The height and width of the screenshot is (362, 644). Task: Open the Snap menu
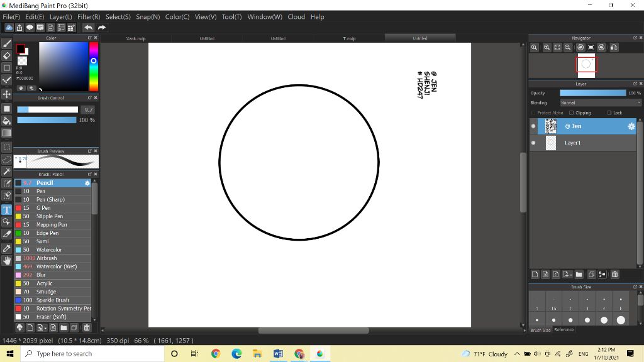[148, 17]
